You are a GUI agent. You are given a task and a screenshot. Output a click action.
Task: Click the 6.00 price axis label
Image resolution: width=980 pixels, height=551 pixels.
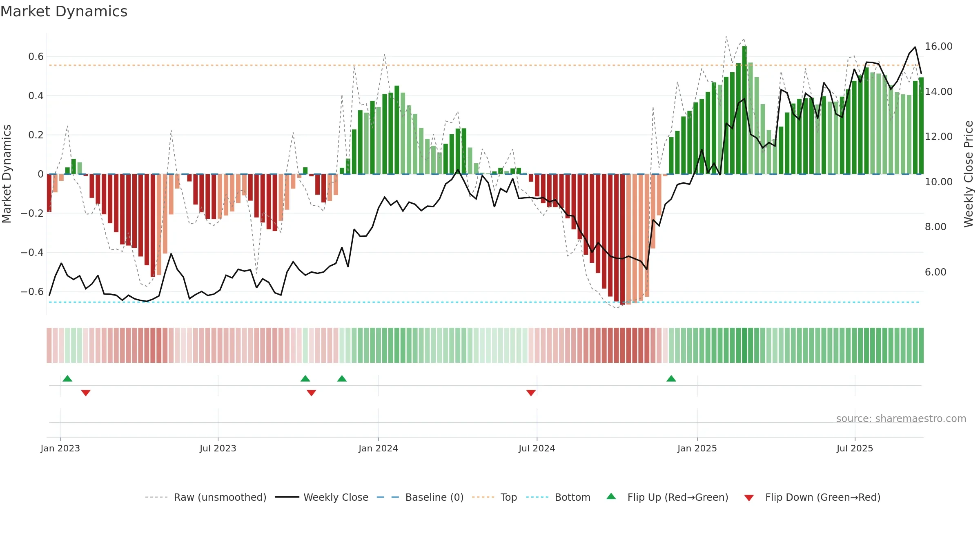click(935, 272)
